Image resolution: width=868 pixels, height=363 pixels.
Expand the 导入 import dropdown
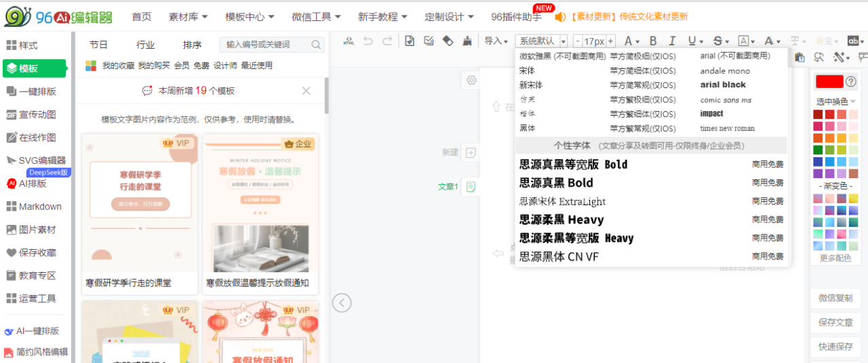496,41
